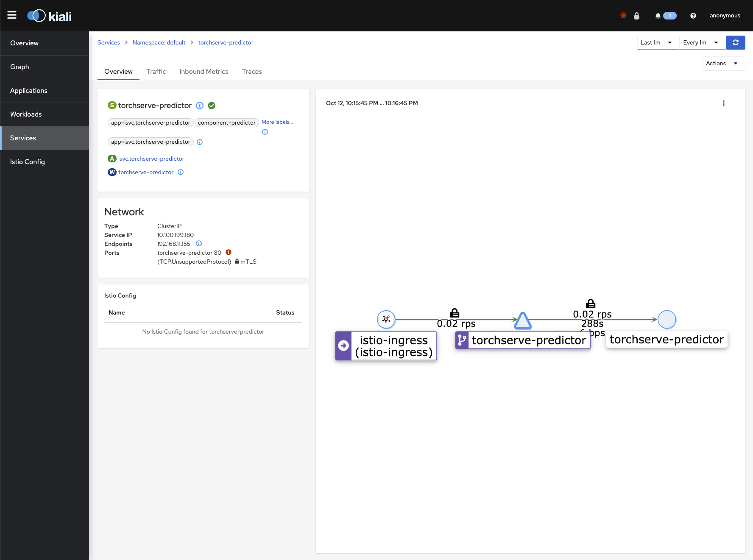This screenshot has width=753, height=560.
Task: Click the Endpoints info icon
Action: click(x=199, y=243)
